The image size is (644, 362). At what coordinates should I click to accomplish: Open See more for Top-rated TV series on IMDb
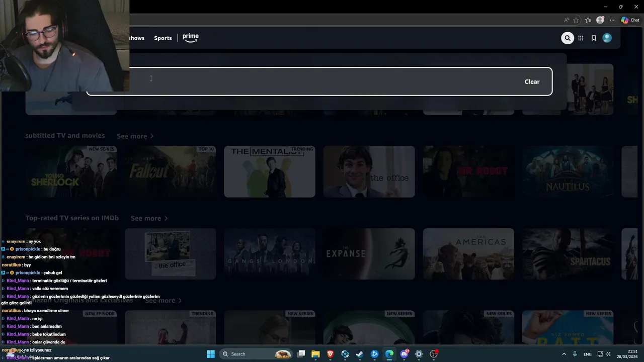tap(149, 218)
